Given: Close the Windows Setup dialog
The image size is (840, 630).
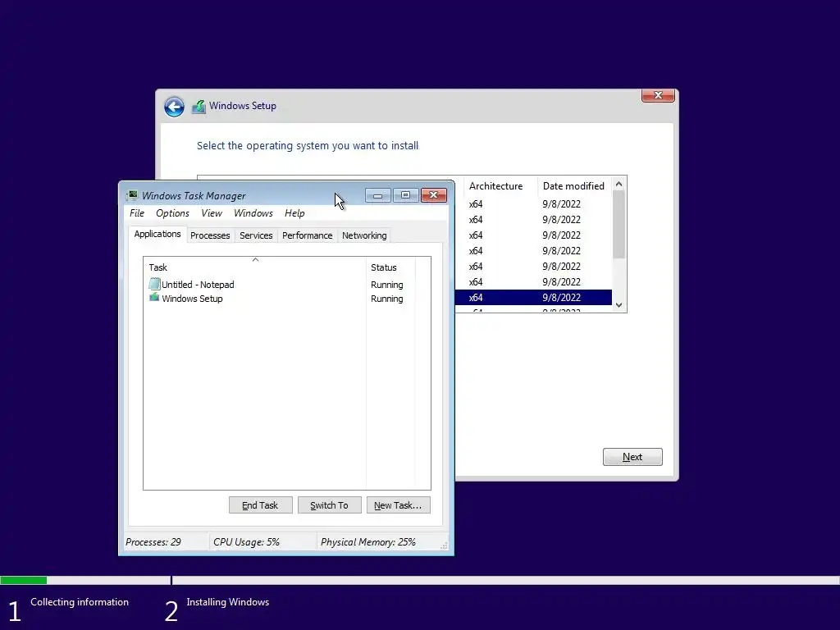Looking at the screenshot, I should click(658, 95).
